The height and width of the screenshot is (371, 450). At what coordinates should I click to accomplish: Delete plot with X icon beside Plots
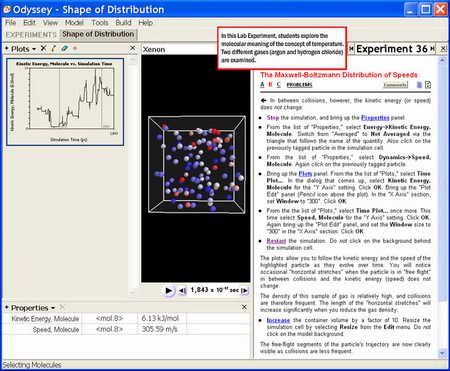43,48
